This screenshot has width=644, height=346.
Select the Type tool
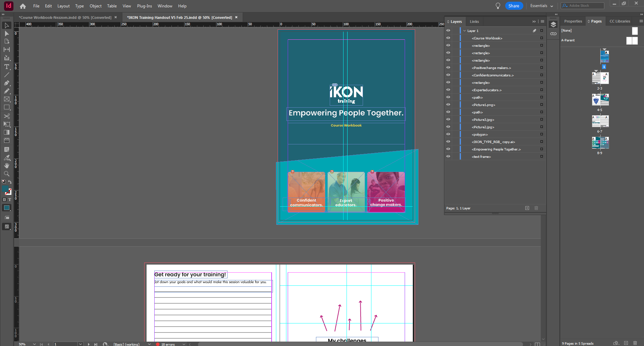[6, 67]
